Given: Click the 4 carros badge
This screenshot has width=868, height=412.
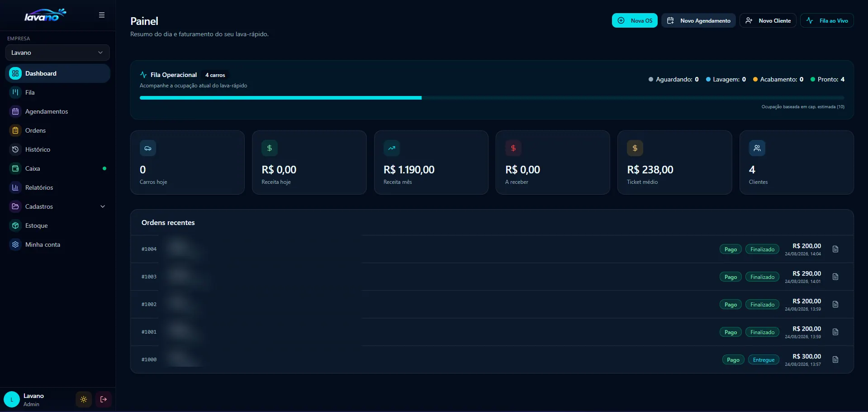Looking at the screenshot, I should pos(215,75).
